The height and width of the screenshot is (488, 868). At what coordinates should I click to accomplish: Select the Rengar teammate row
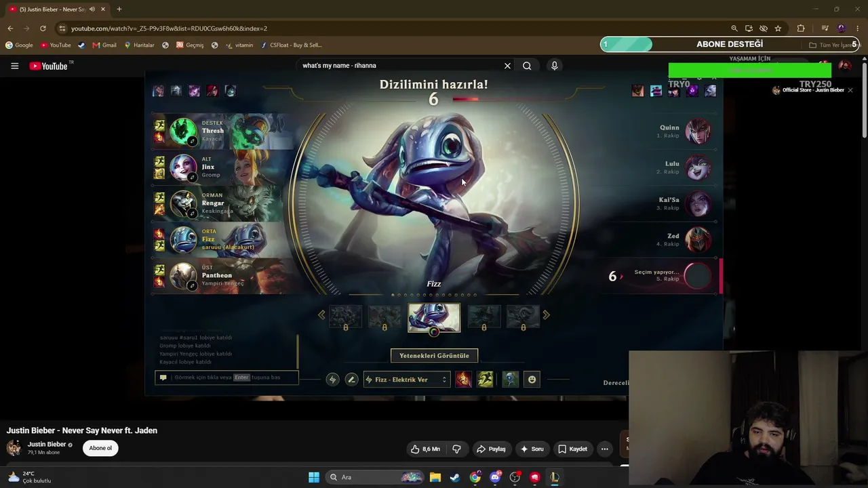coord(222,203)
